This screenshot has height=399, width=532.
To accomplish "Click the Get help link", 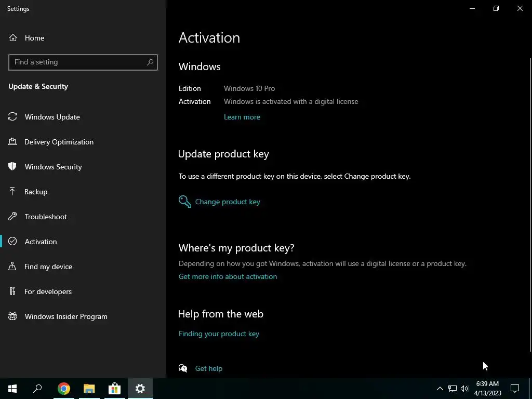I will point(209,368).
